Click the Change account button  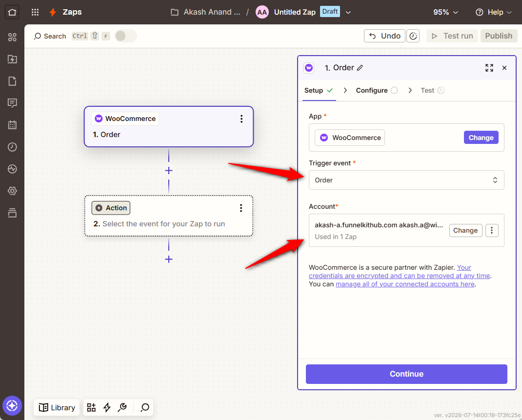(465, 230)
